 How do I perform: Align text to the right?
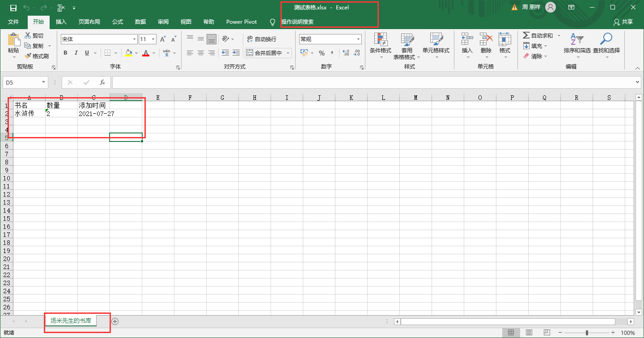point(212,53)
